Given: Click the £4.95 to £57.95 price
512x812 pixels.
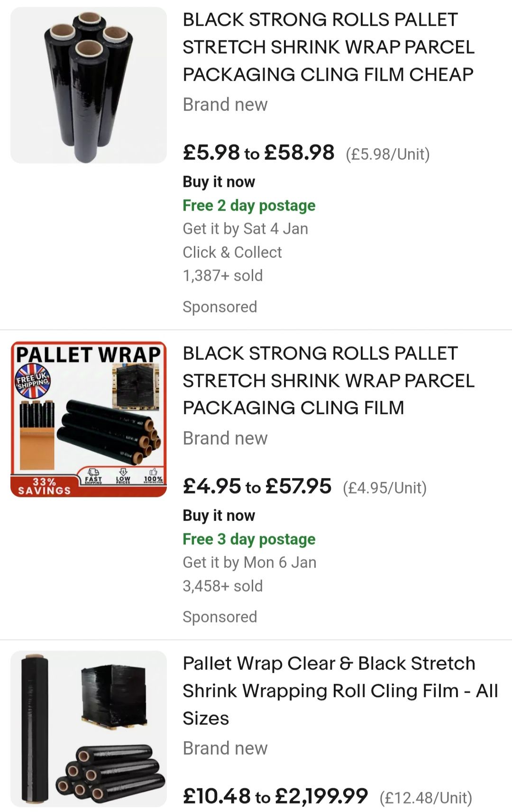Looking at the screenshot, I should coord(257,486).
